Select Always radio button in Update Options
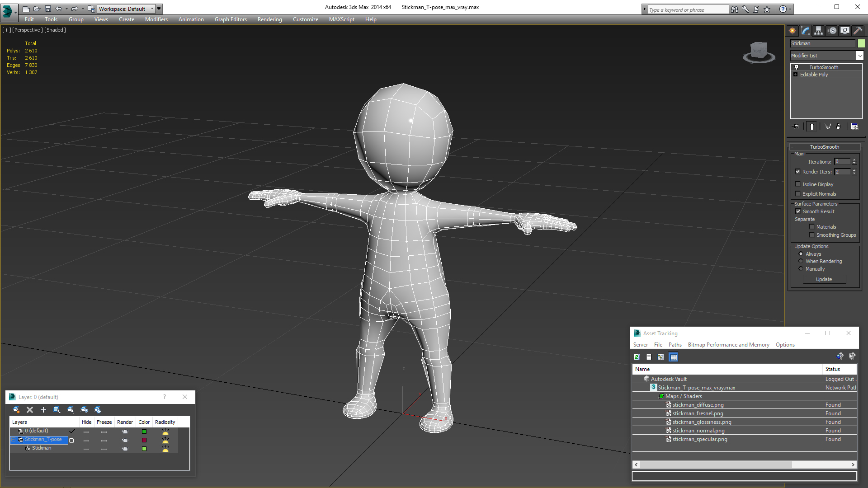868x488 pixels. pyautogui.click(x=801, y=254)
